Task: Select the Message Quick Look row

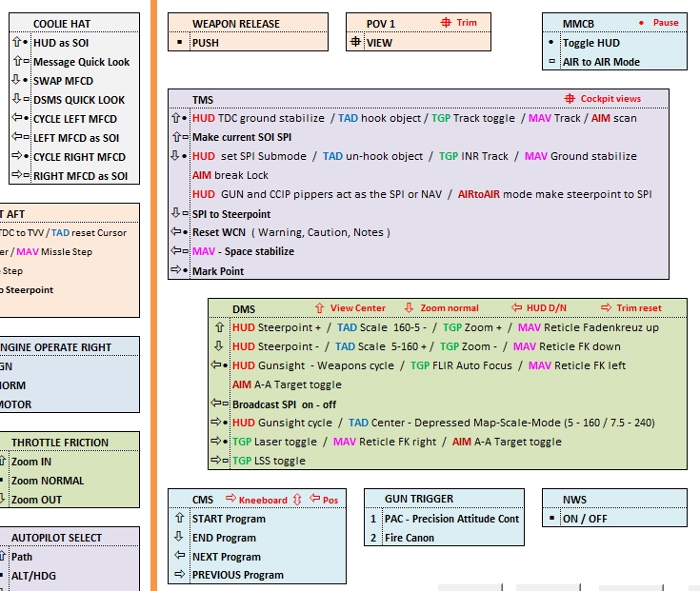Action: pyautogui.click(x=74, y=62)
